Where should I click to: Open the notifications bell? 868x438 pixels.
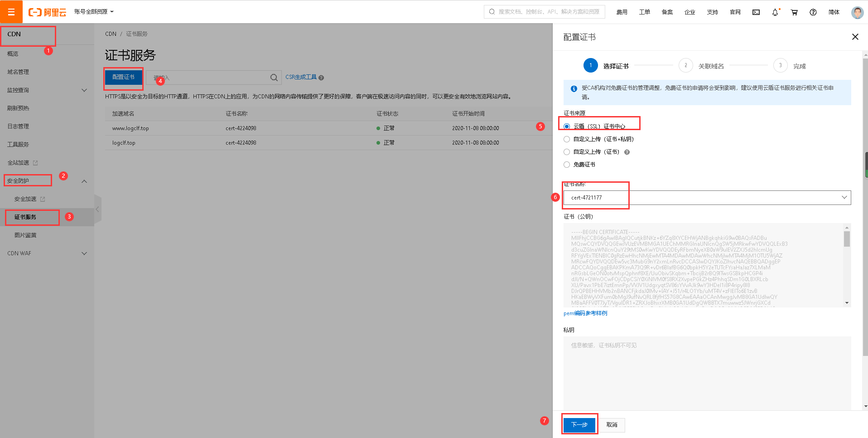pos(775,12)
